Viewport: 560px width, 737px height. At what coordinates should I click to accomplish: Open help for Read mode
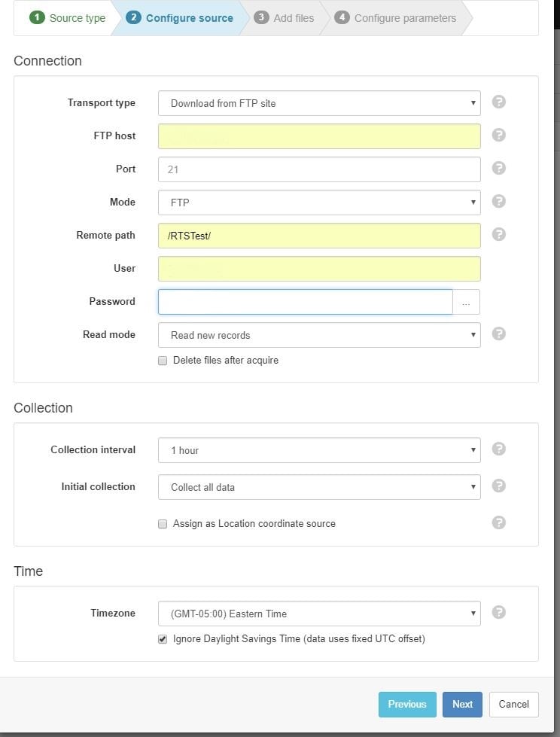tap(498, 334)
